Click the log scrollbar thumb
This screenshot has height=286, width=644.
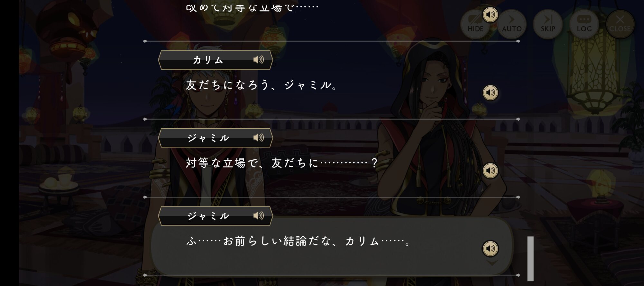(530, 259)
